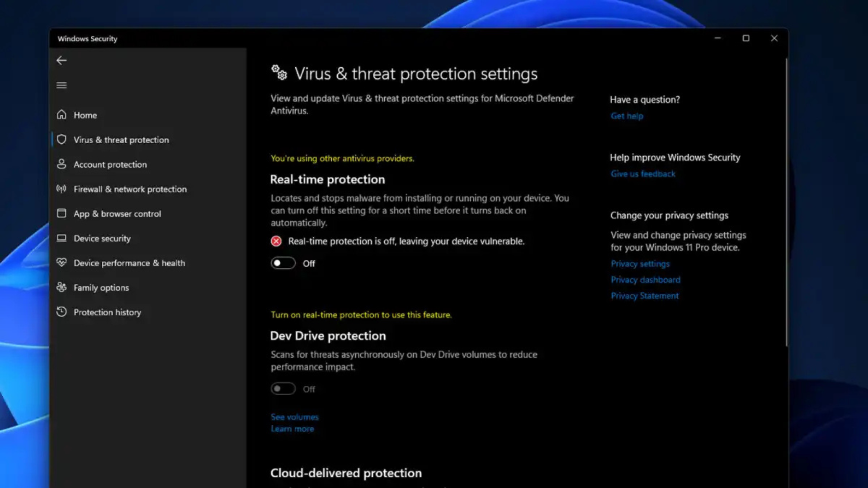This screenshot has width=868, height=488.
Task: Click the red Real-time protection warning indicator
Action: 276,241
